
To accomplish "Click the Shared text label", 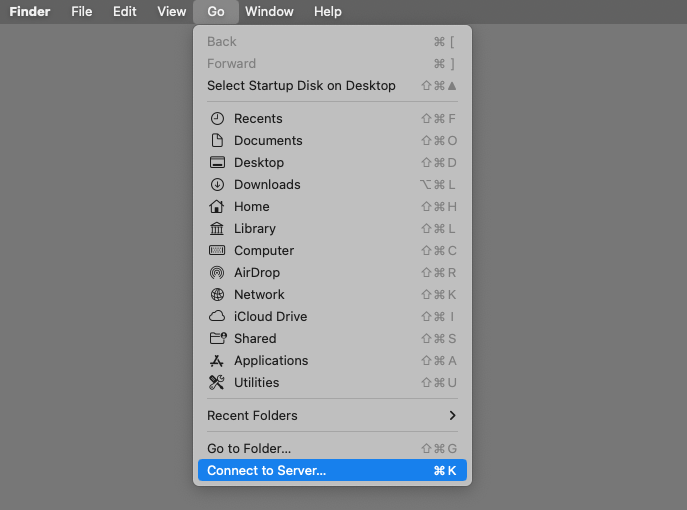I will pyautogui.click(x=255, y=338).
